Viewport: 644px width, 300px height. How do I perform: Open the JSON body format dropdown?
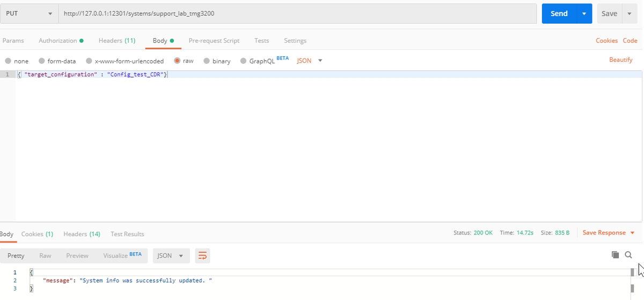pyautogui.click(x=310, y=61)
